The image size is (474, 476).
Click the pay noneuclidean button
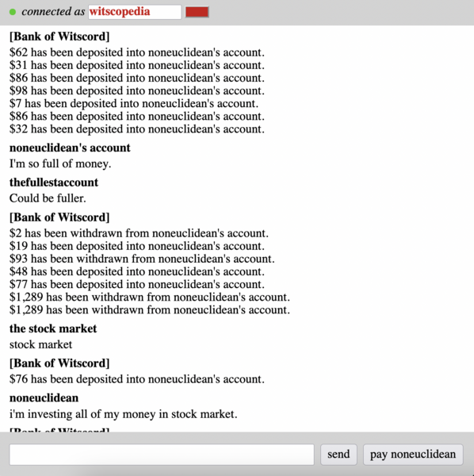click(413, 455)
